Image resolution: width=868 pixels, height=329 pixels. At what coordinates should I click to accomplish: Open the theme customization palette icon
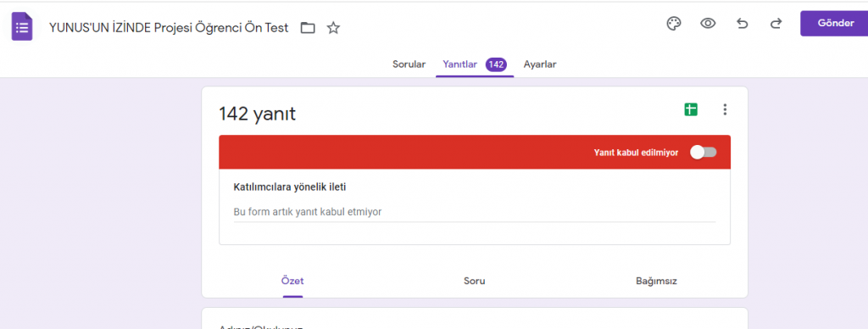(674, 24)
